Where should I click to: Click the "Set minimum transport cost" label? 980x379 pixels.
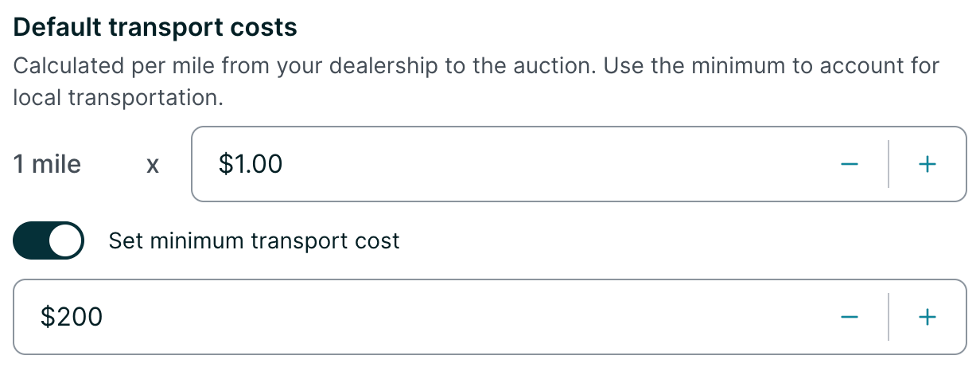coord(254,240)
